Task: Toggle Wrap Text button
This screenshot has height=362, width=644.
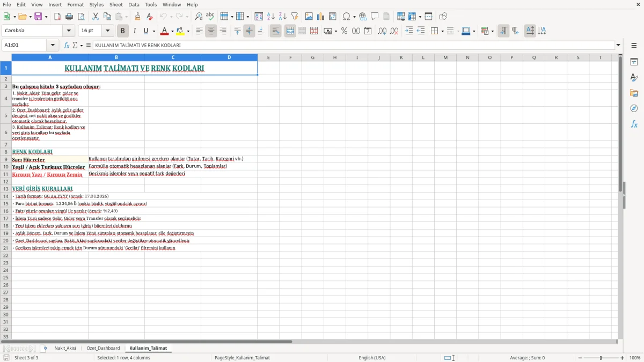Action: (275, 31)
